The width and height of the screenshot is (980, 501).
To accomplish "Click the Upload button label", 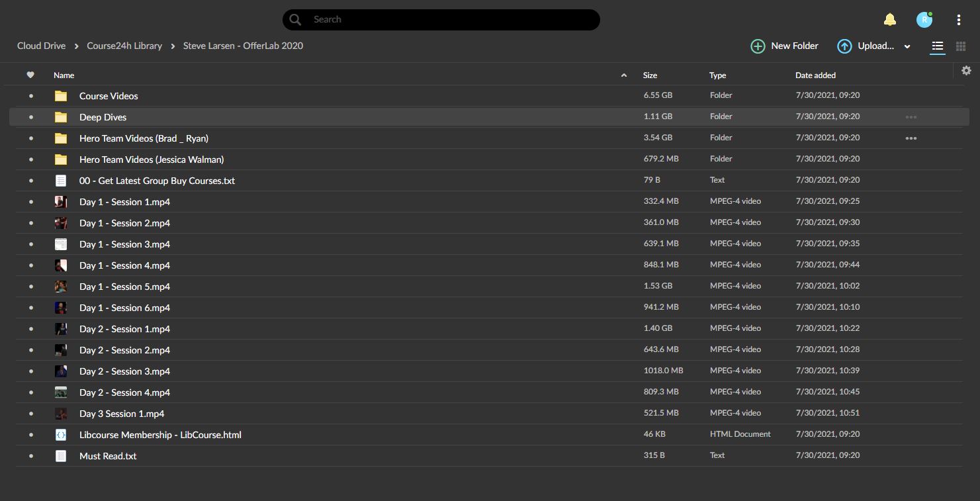I will pos(875,46).
